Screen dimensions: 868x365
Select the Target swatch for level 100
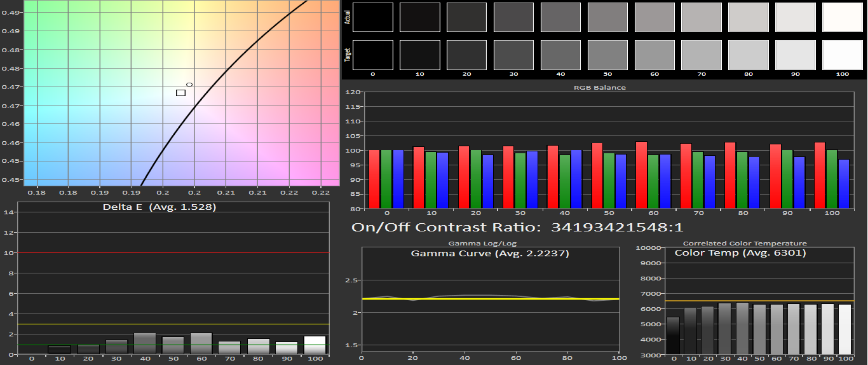(842, 55)
